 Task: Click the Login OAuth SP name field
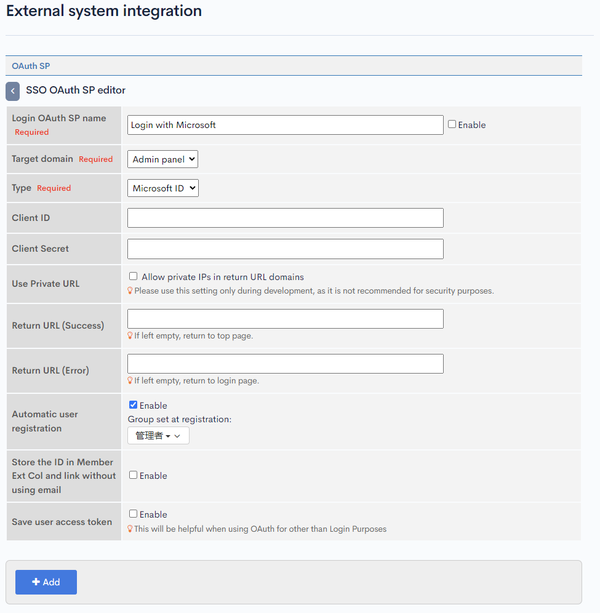tap(285, 125)
